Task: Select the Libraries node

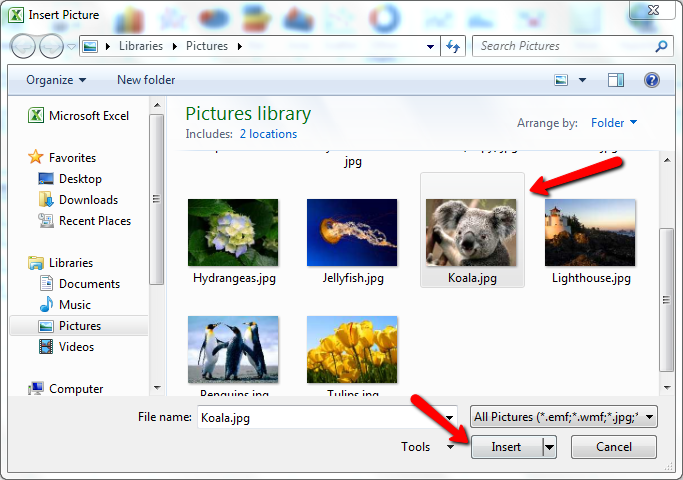Action: click(x=61, y=263)
